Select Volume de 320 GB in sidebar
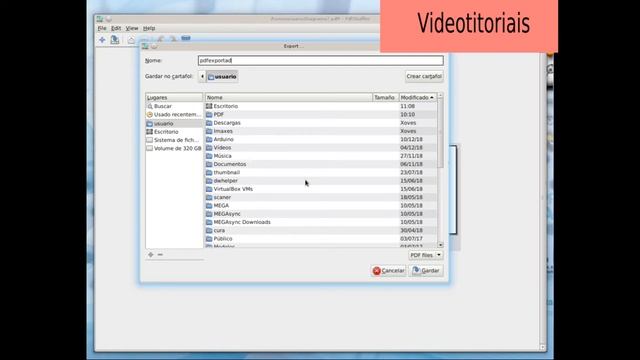 (x=174, y=148)
